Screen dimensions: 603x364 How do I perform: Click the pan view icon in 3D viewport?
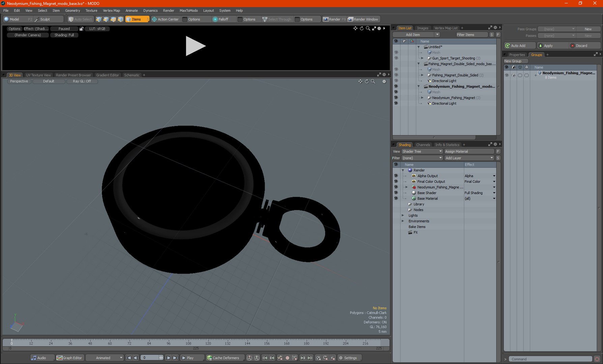point(361,81)
